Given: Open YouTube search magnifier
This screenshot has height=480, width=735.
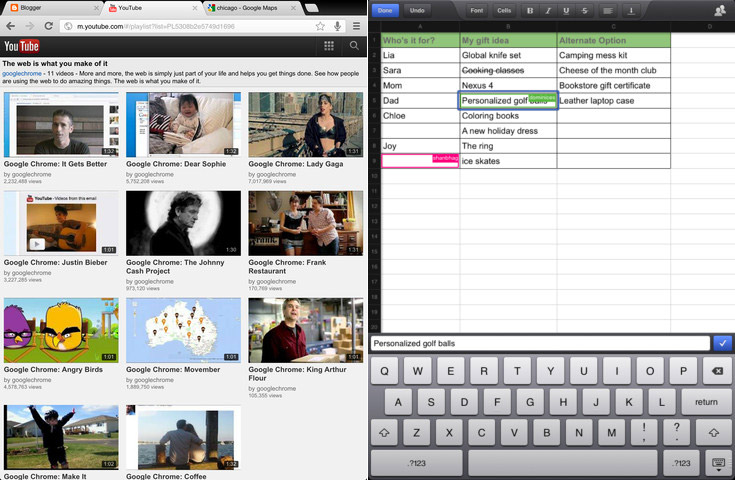Looking at the screenshot, I should tap(354, 45).
